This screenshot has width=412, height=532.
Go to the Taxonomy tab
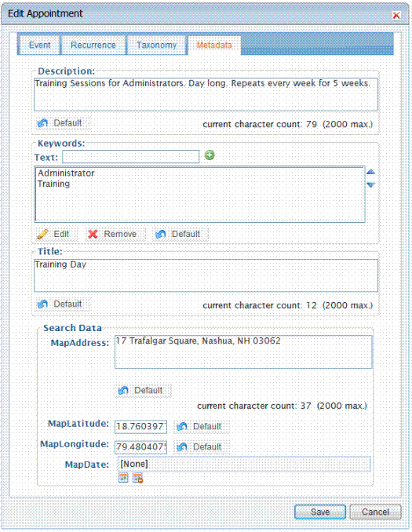tap(156, 46)
